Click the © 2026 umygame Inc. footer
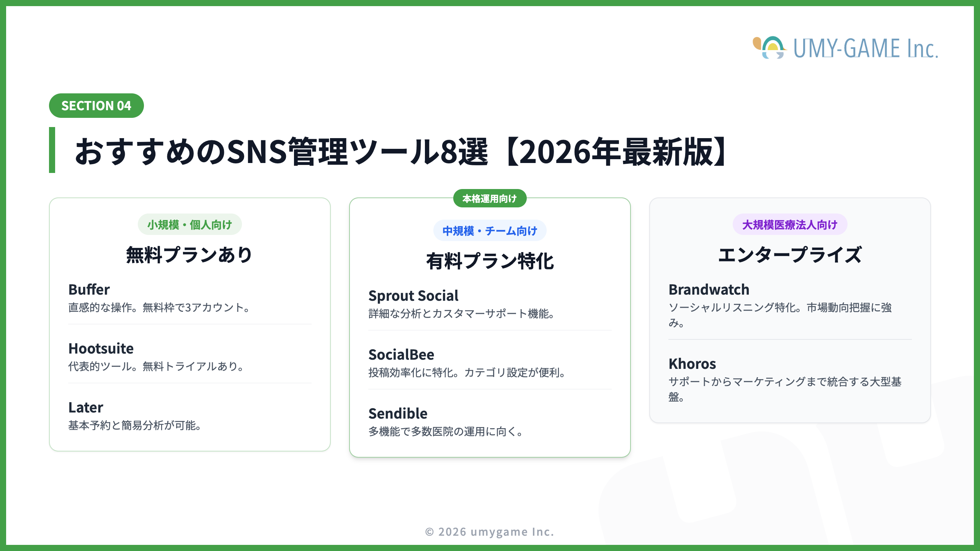Viewport: 980px width, 551px height. coord(490,532)
